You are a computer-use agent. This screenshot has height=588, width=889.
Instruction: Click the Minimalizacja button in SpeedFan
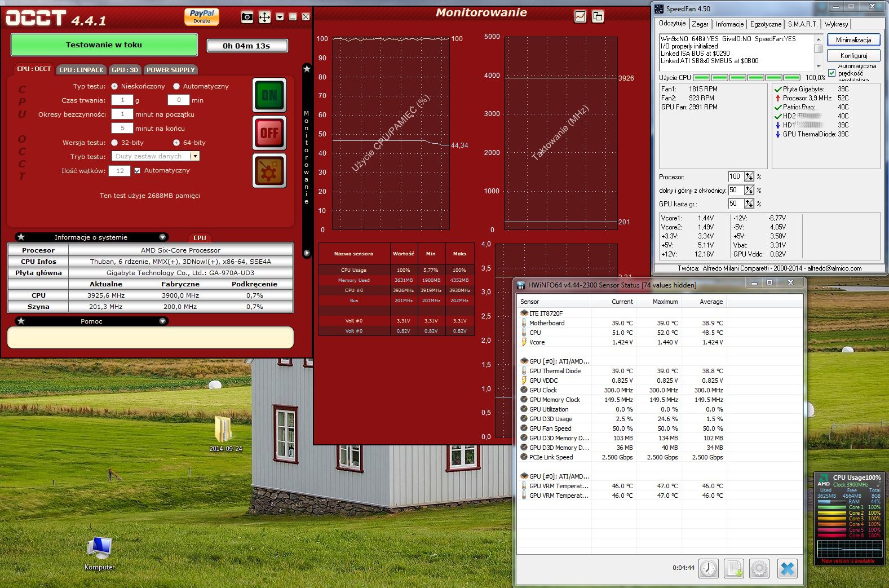click(853, 40)
